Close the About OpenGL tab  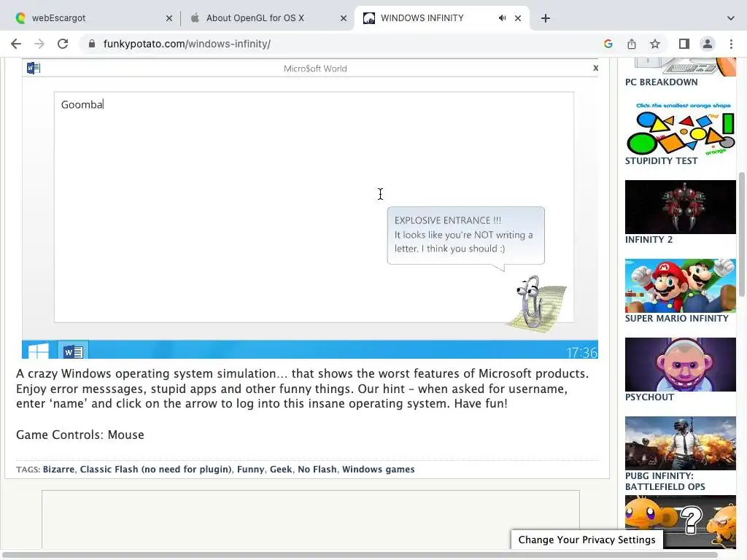point(344,18)
